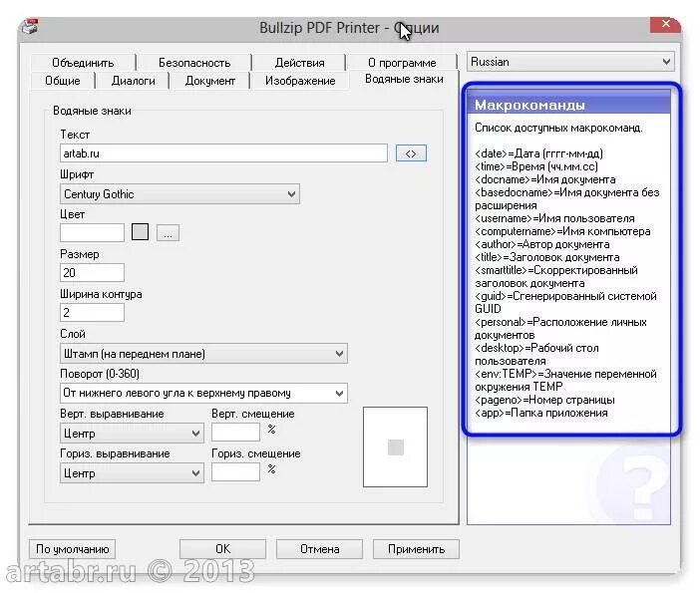The image size is (700, 593).
Task: Click the <time> macro line
Action: click(536, 166)
